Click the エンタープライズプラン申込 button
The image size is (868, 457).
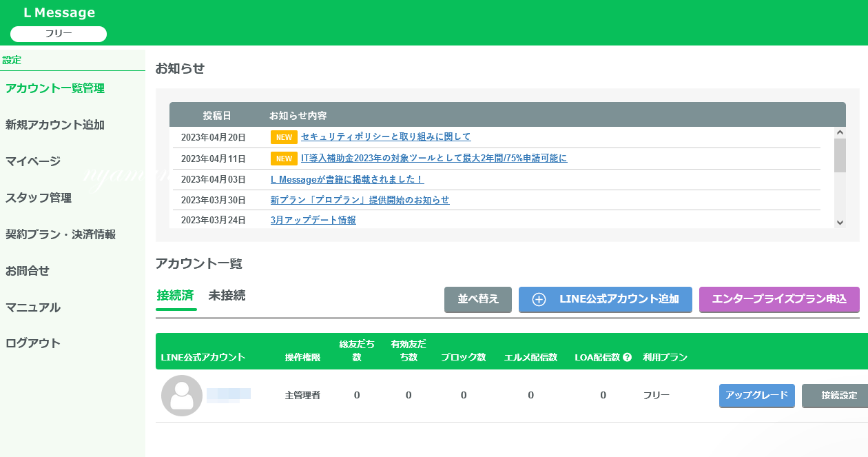[x=779, y=299]
